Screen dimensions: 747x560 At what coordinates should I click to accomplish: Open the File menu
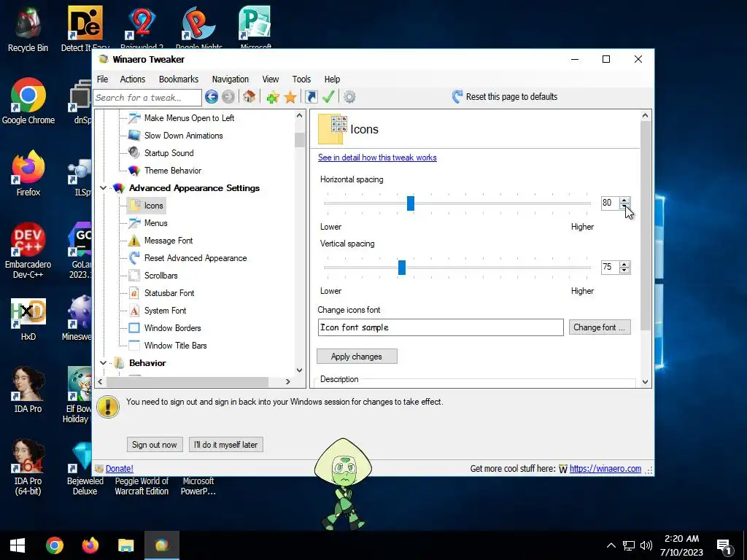(x=102, y=79)
